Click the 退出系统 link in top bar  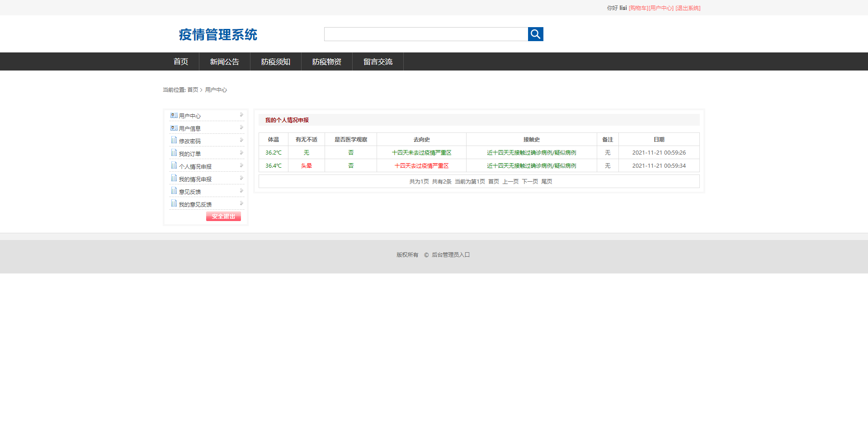(688, 8)
